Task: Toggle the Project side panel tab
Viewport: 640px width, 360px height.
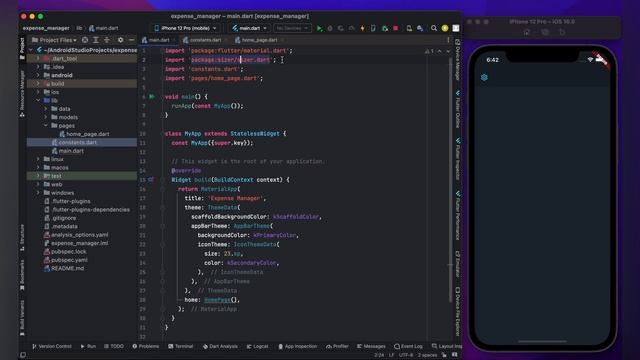Action: coord(22,48)
